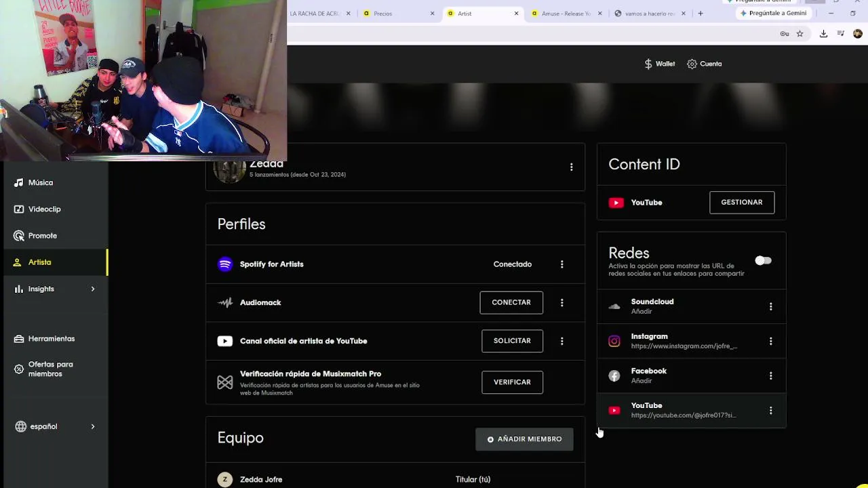Close the Artist browser tab
The height and width of the screenshot is (488, 868).
pyautogui.click(x=517, y=14)
